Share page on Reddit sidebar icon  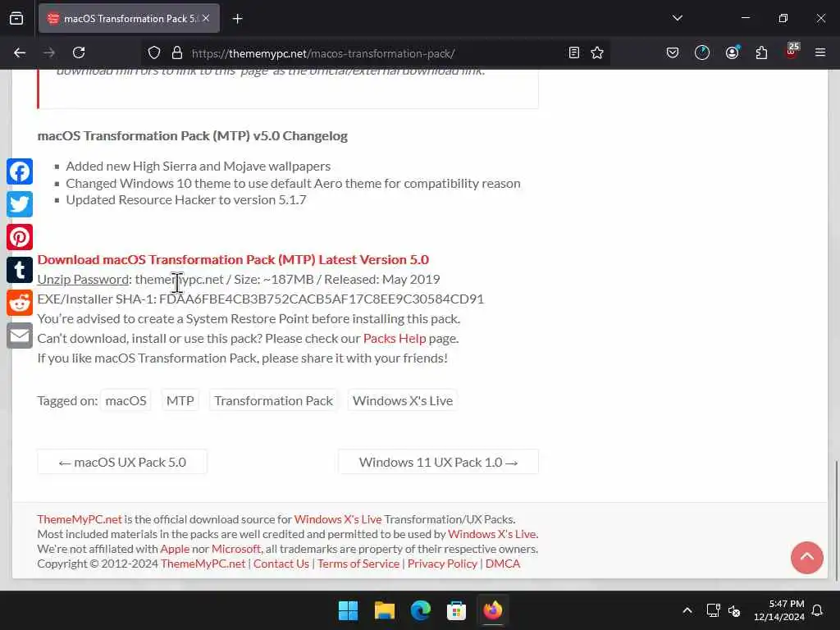point(20,303)
